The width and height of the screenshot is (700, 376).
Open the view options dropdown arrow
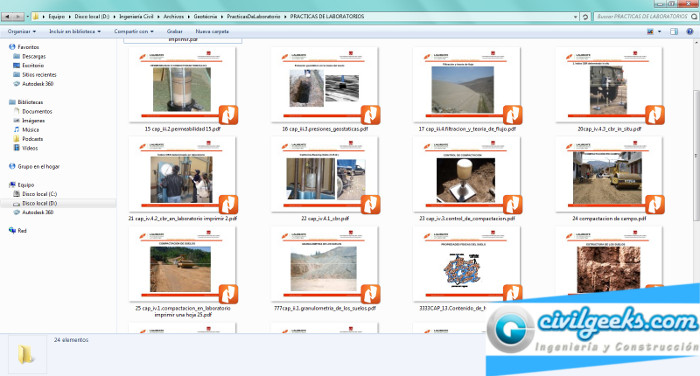point(659,32)
